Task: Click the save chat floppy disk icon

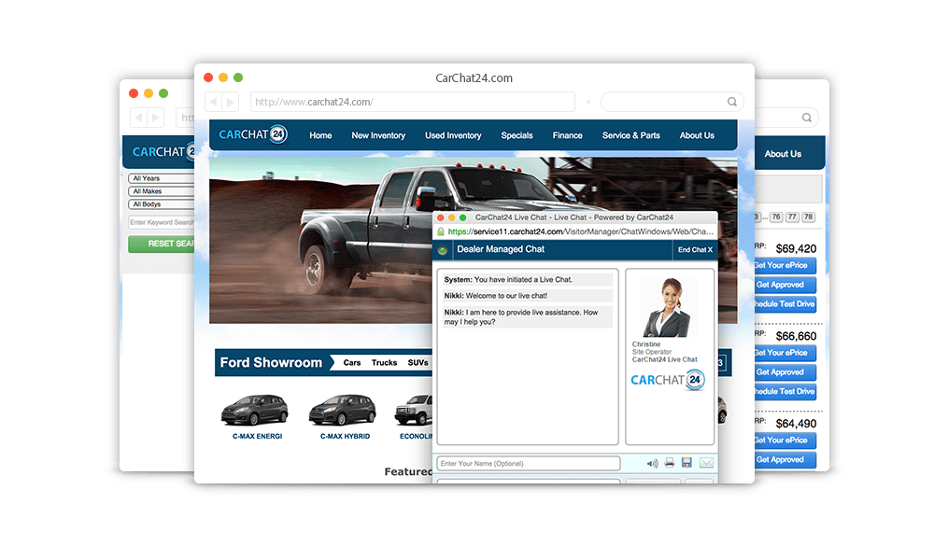Action: [686, 462]
